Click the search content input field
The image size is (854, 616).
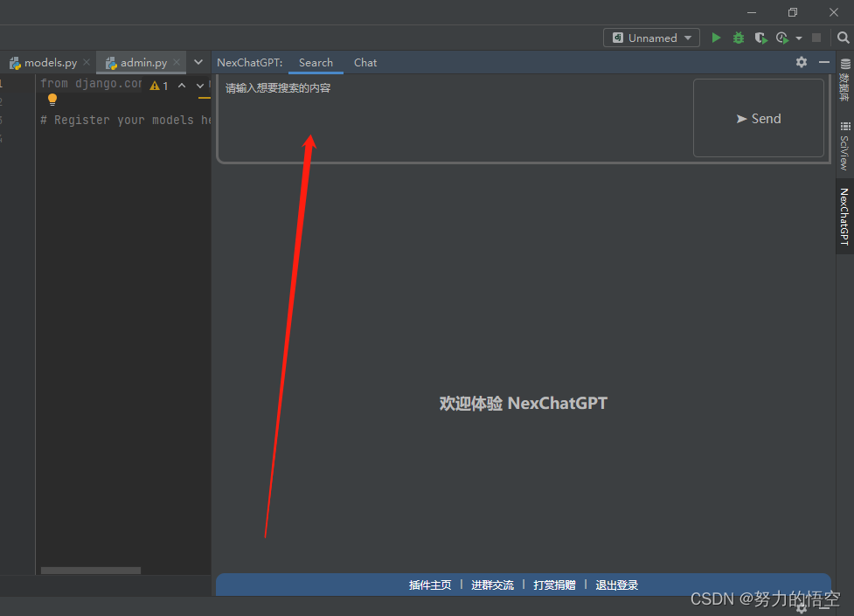click(x=455, y=119)
